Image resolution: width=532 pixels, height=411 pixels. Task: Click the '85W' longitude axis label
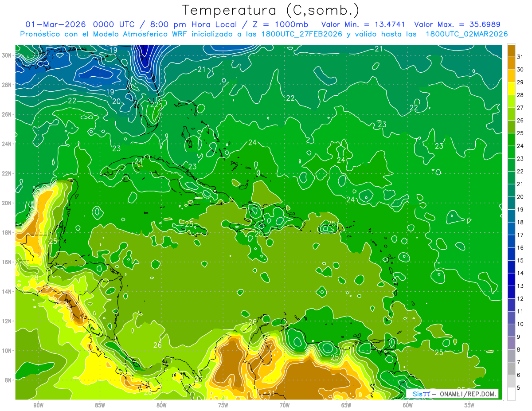tap(100, 405)
